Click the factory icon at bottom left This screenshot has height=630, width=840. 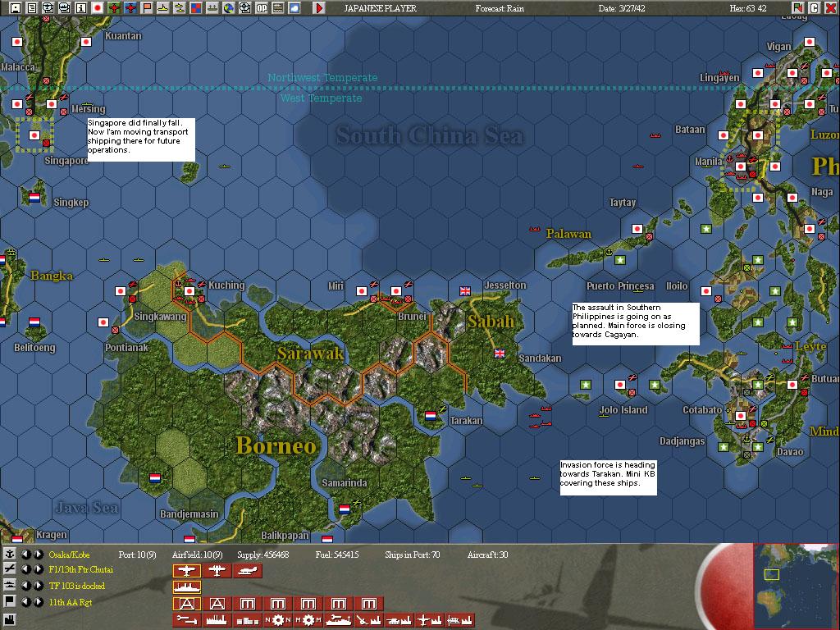click(9, 621)
